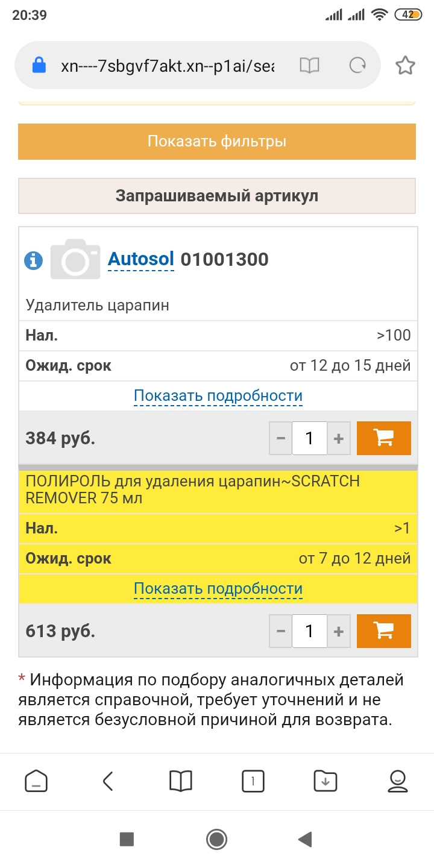Show details for the Autosol 384 руб. offer
Viewport: 434px width, 868px height.
click(218, 396)
